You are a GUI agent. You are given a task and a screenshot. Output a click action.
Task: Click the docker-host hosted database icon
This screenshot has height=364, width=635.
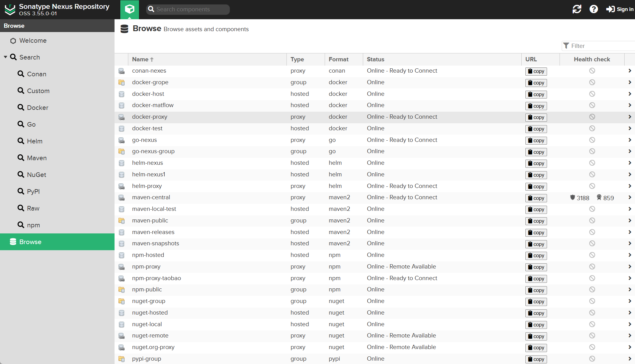pyautogui.click(x=122, y=94)
